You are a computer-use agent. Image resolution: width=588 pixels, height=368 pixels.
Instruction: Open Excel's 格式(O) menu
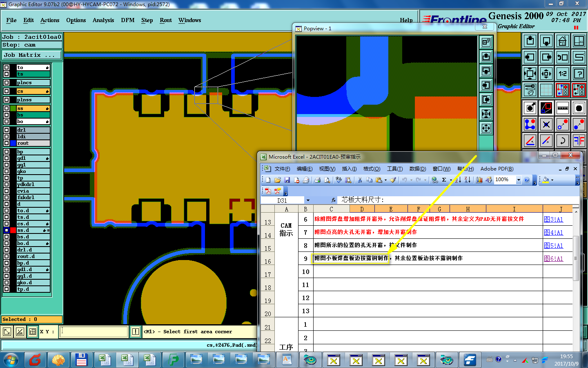pos(372,168)
